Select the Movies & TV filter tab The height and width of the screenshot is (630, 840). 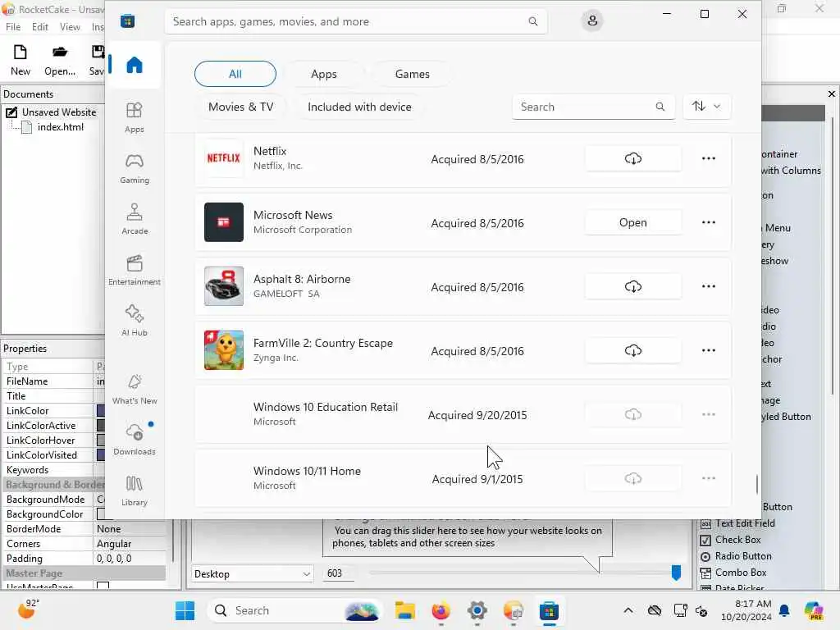(240, 107)
